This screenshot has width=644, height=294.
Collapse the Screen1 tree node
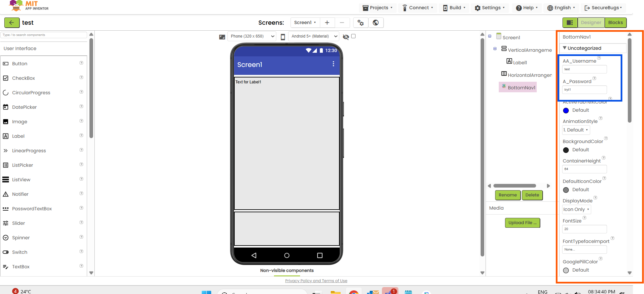click(490, 36)
